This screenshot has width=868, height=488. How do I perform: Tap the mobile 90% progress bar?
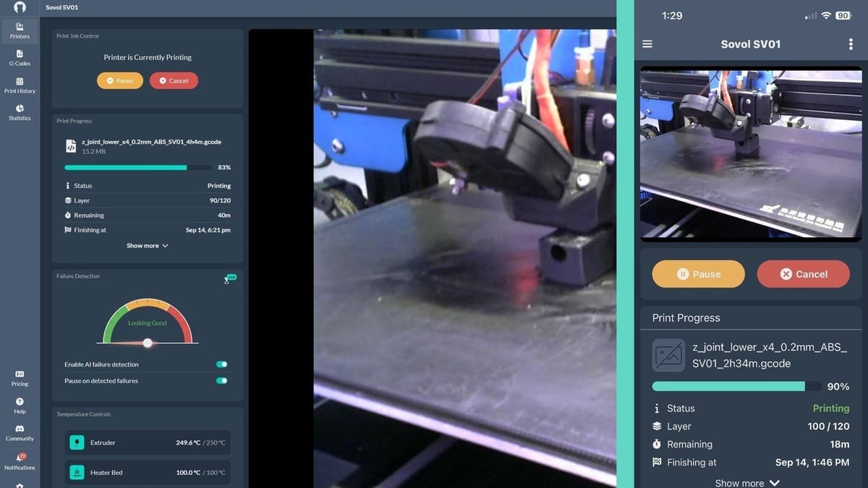click(x=736, y=386)
